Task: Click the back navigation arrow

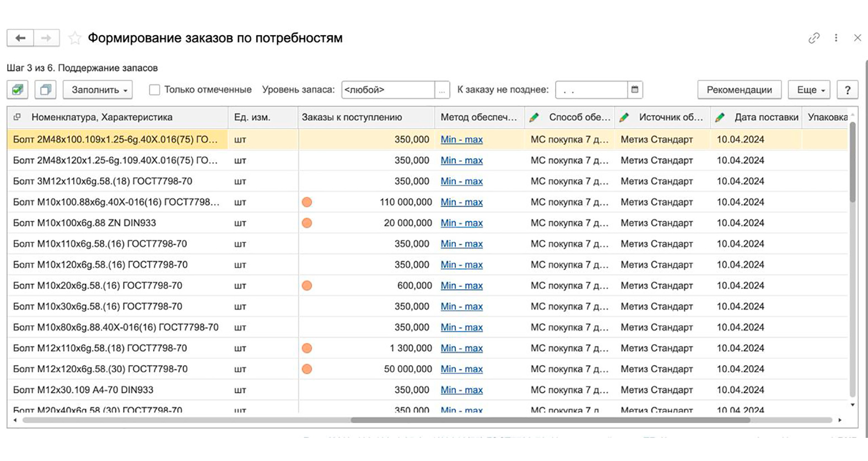Action: tap(20, 38)
